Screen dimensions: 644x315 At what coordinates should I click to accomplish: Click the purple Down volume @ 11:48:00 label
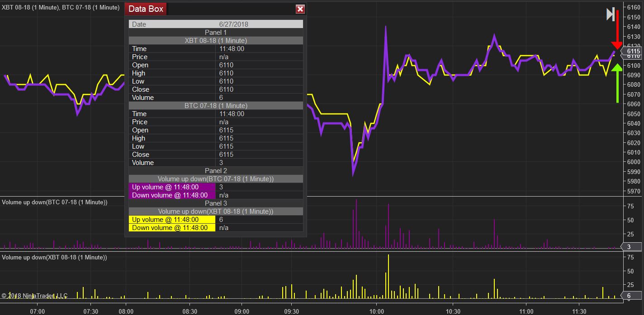point(172,195)
